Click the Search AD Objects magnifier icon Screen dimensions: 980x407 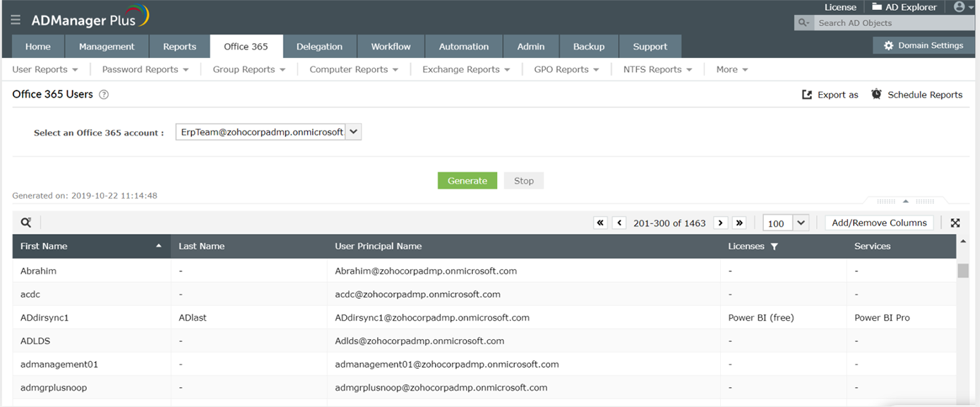point(802,23)
